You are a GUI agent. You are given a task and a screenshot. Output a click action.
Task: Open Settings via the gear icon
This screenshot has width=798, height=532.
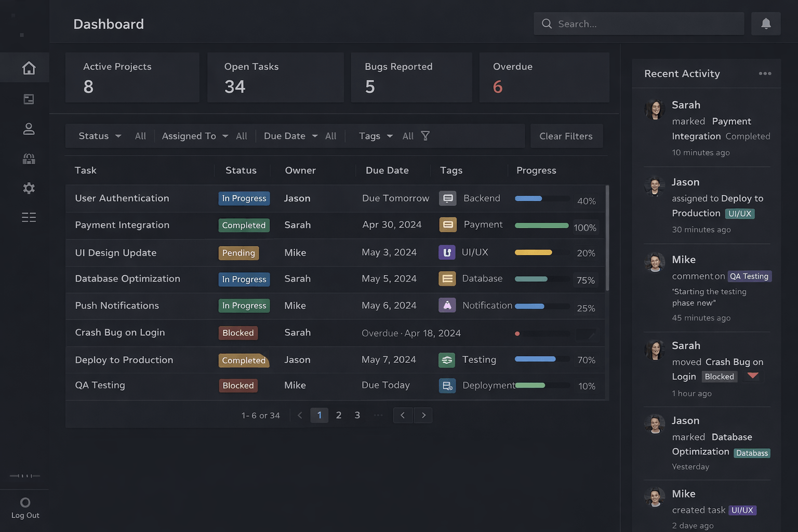(29, 188)
